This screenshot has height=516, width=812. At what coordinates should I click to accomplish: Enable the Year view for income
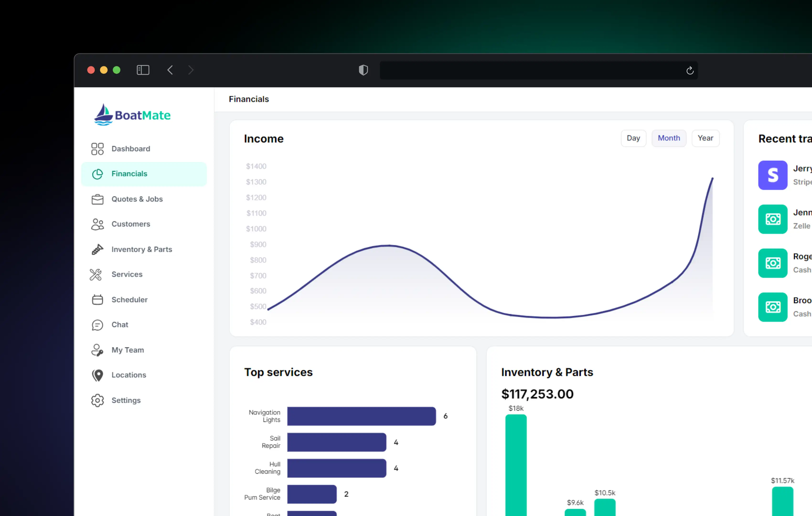coord(705,138)
